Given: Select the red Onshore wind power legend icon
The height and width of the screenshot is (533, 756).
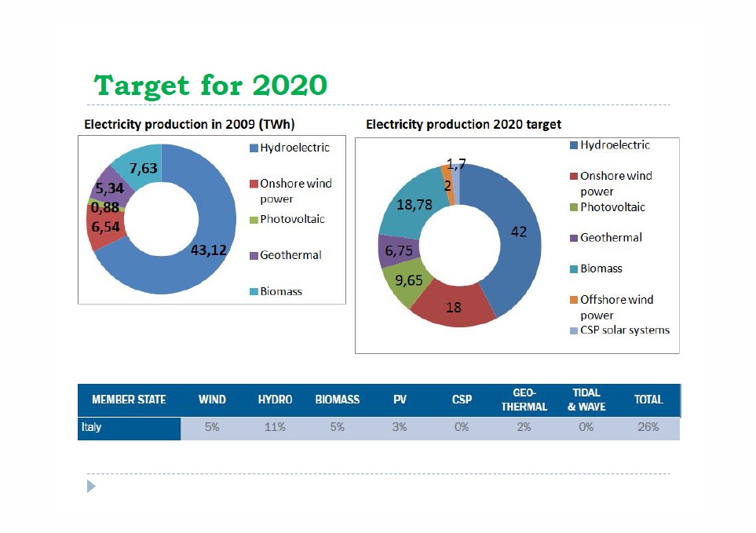Looking at the screenshot, I should 251,184.
